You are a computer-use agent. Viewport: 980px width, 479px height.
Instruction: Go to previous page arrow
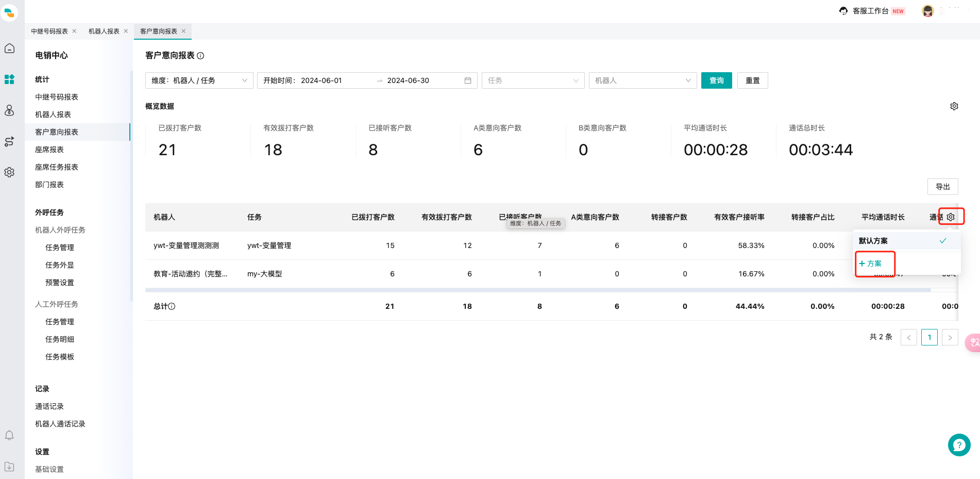click(x=909, y=337)
